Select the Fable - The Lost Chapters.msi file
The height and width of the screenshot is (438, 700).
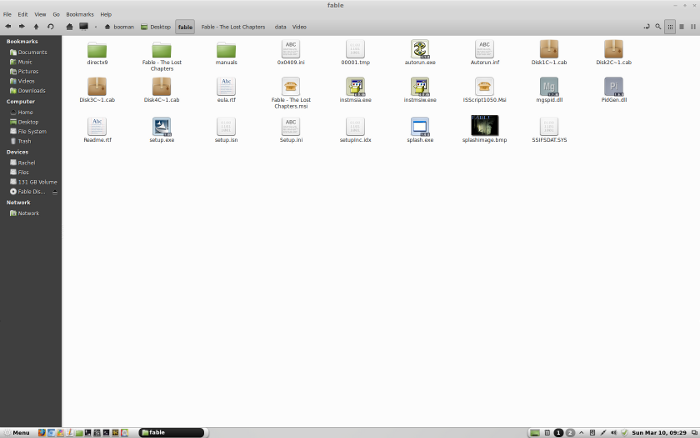click(291, 93)
